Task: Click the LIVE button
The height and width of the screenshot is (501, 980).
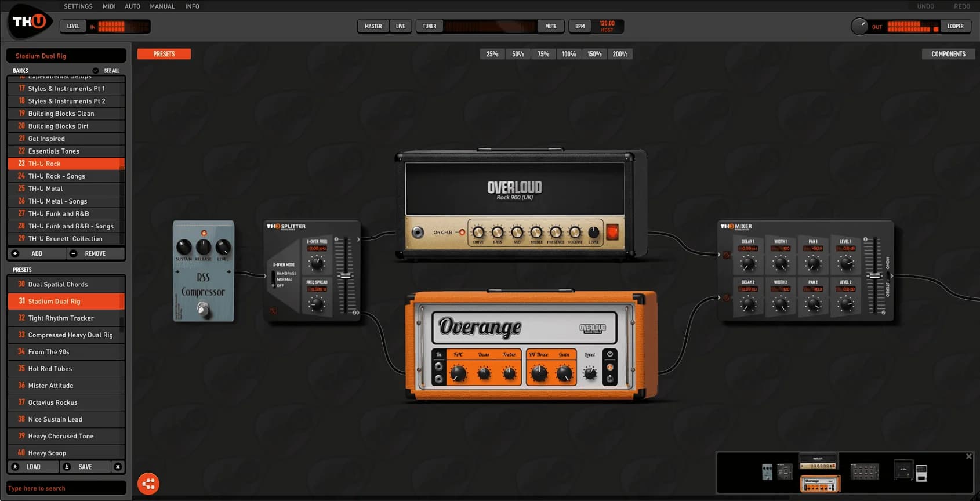Action: [x=401, y=26]
